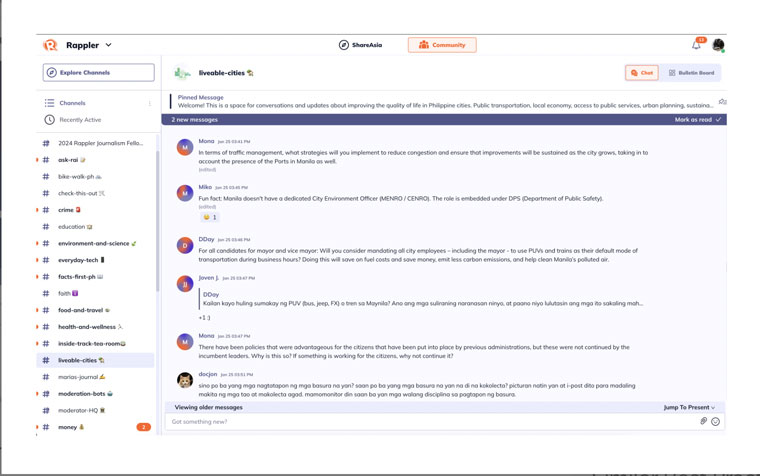Expand the Rappler dropdown chevron
Image resolution: width=760 pixels, height=476 pixels.
(109, 45)
